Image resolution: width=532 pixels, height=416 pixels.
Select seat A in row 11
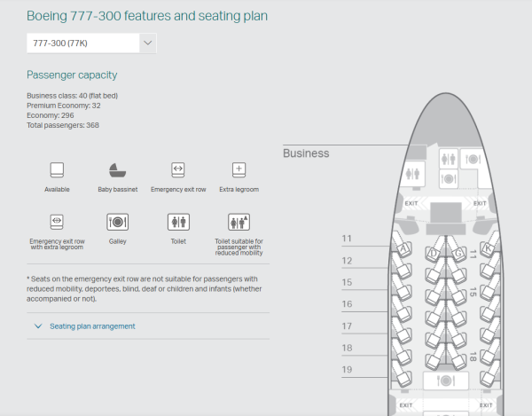pos(403,249)
